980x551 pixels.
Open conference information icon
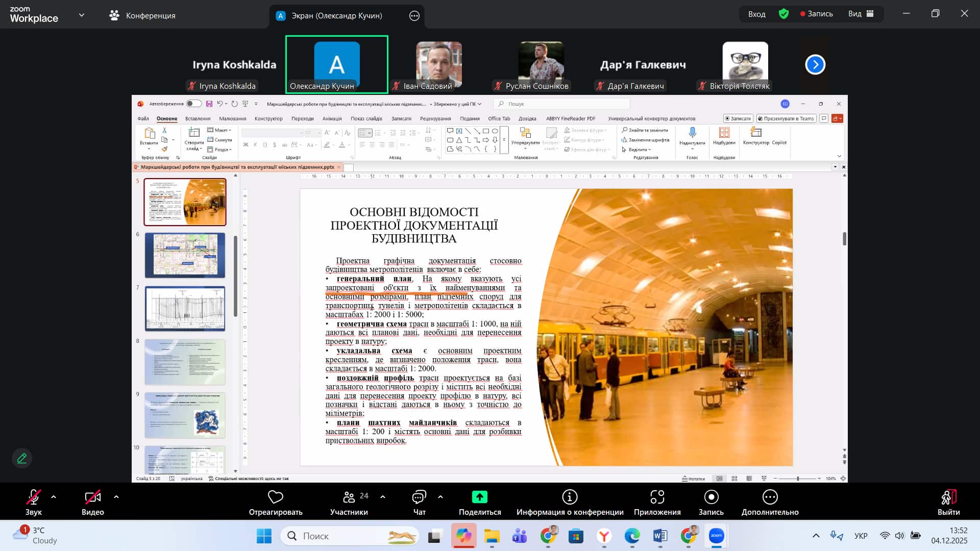coord(570,497)
